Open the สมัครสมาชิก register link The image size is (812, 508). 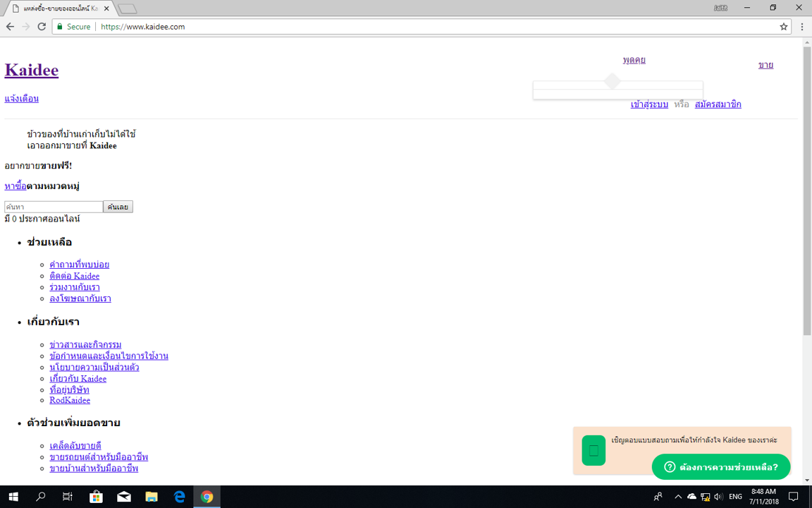[718, 104]
